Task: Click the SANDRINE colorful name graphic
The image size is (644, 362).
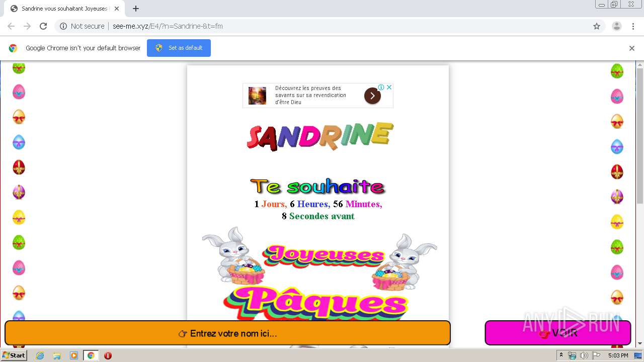Action: 320,136
